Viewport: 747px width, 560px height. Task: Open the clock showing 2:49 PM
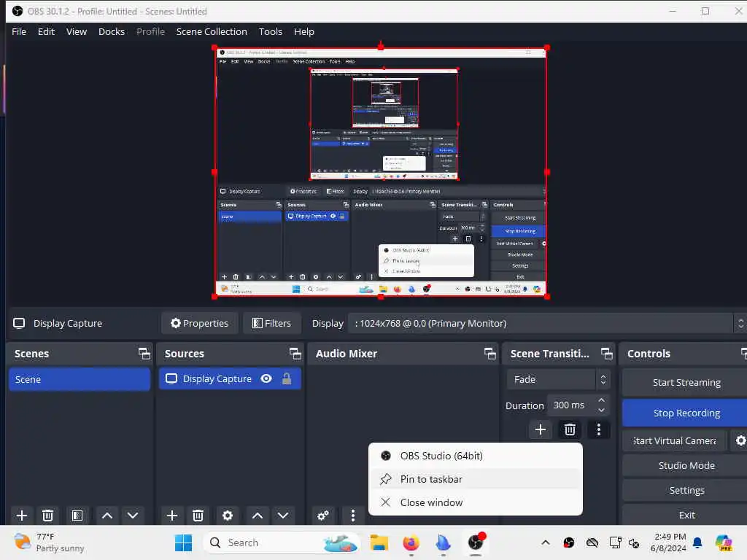click(x=669, y=542)
